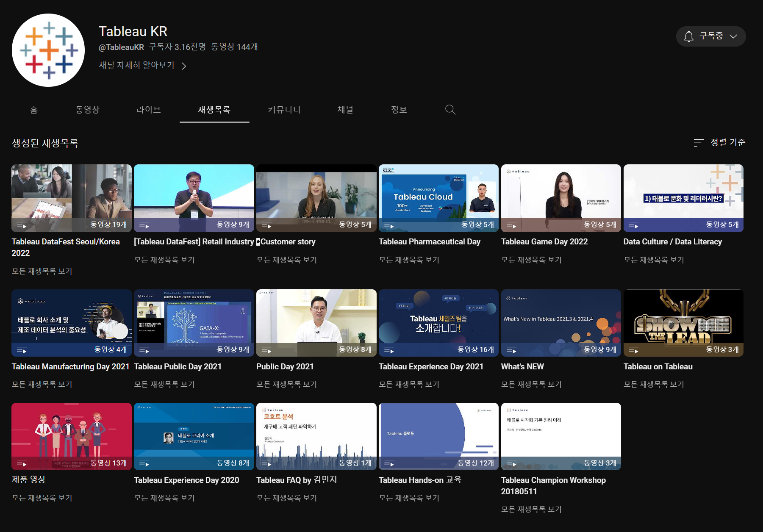Open Tableau Experience Day 2021 title
This screenshot has width=763, height=532.
click(x=431, y=367)
